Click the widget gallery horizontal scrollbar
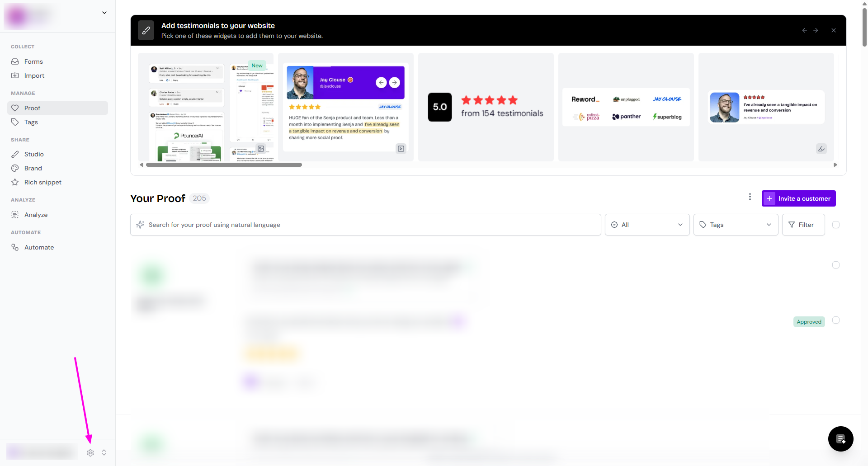The image size is (868, 466). pyautogui.click(x=224, y=165)
